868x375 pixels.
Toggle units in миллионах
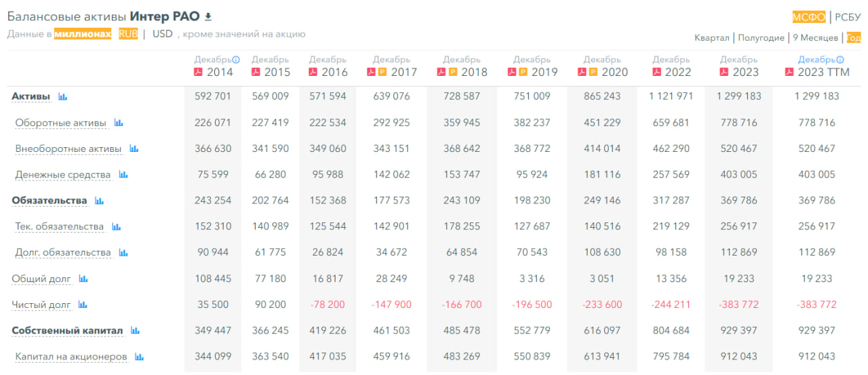83,34
